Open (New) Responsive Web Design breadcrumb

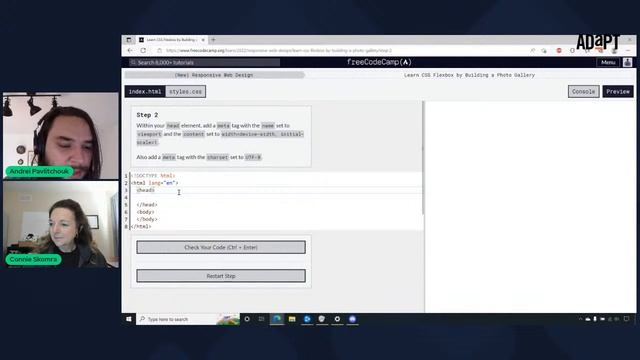tap(214, 75)
